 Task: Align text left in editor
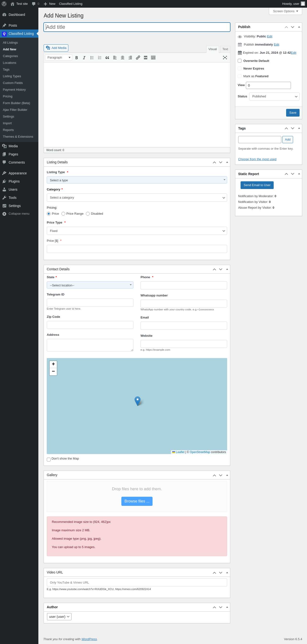pos(115,58)
